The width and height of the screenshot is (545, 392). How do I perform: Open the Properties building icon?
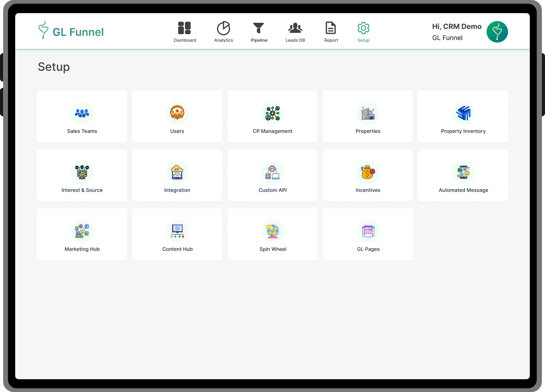pos(368,113)
